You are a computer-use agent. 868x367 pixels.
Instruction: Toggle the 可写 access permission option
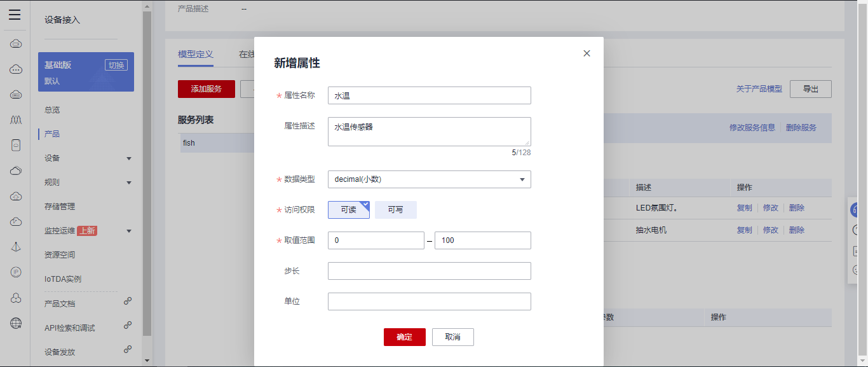tap(395, 210)
